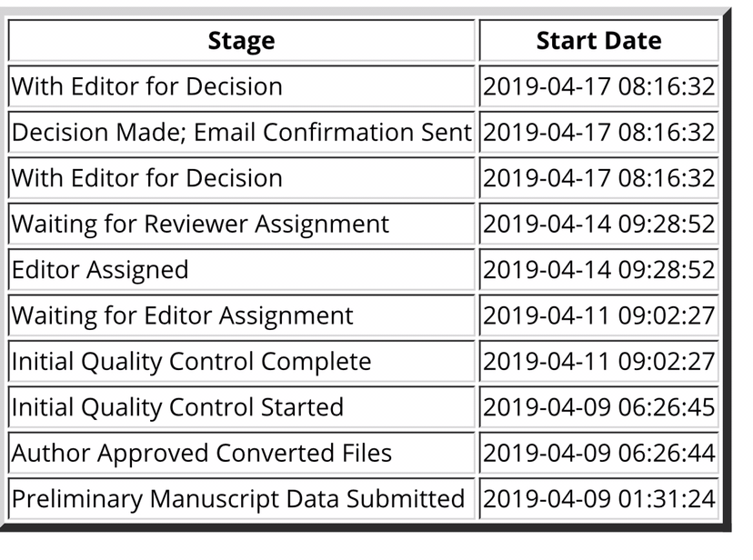Click Preliminary Manuscript Data Submitted stage

[x=237, y=498]
